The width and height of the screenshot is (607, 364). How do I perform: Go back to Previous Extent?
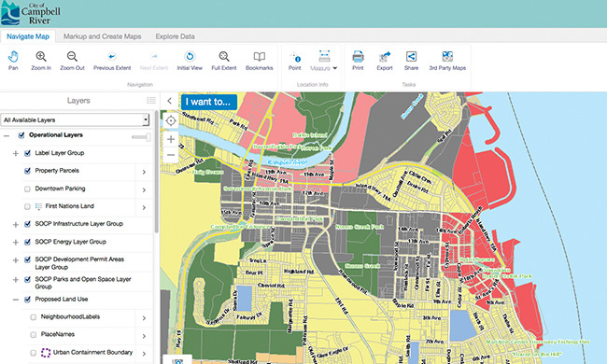pyautogui.click(x=112, y=61)
